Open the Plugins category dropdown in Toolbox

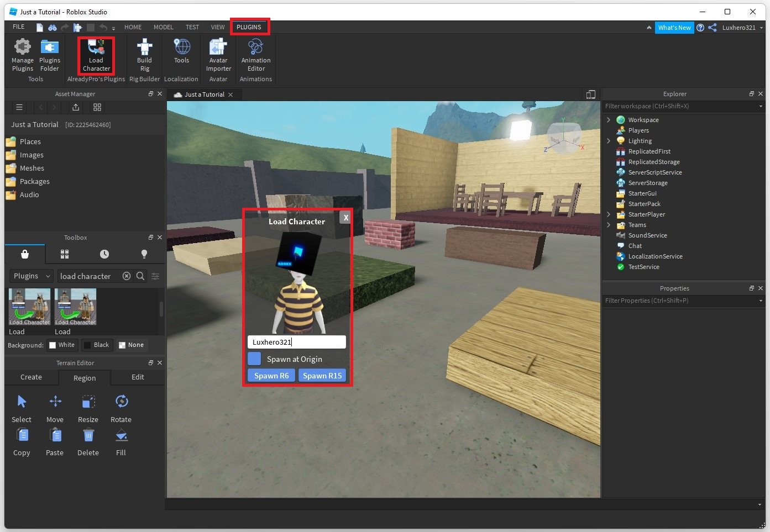tap(32, 276)
